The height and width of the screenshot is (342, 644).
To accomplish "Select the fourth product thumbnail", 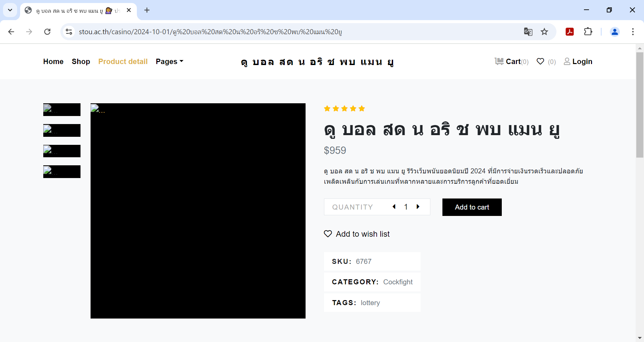I will click(62, 172).
